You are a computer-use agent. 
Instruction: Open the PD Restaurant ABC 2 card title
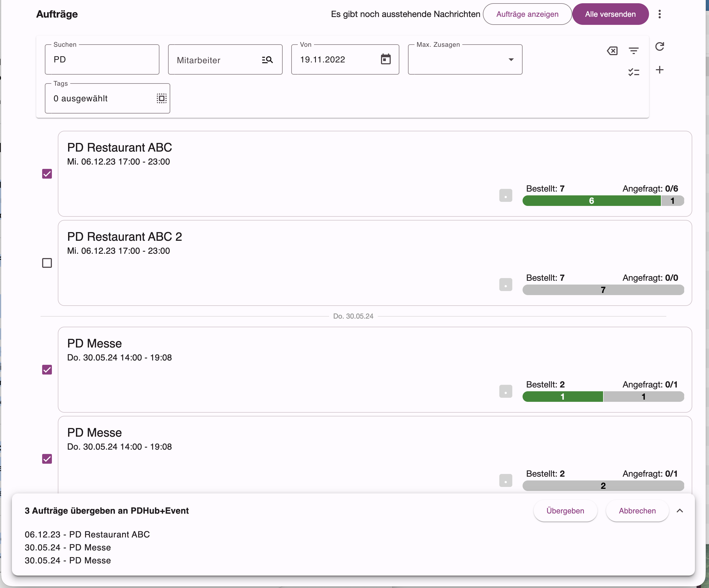click(124, 237)
